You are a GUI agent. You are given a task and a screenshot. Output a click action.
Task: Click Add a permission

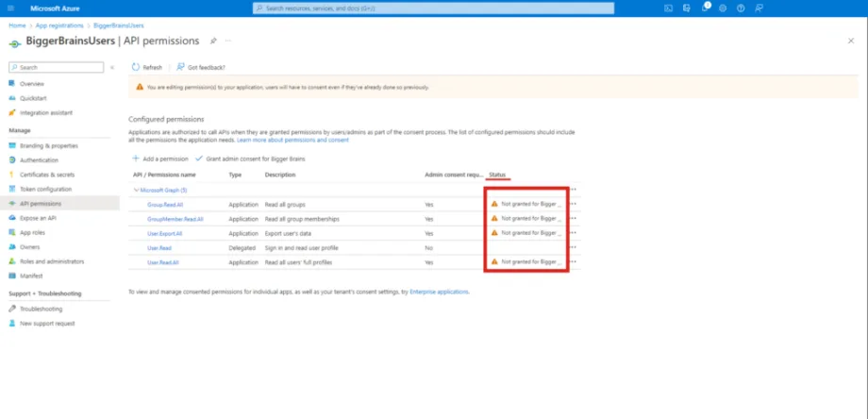160,159
